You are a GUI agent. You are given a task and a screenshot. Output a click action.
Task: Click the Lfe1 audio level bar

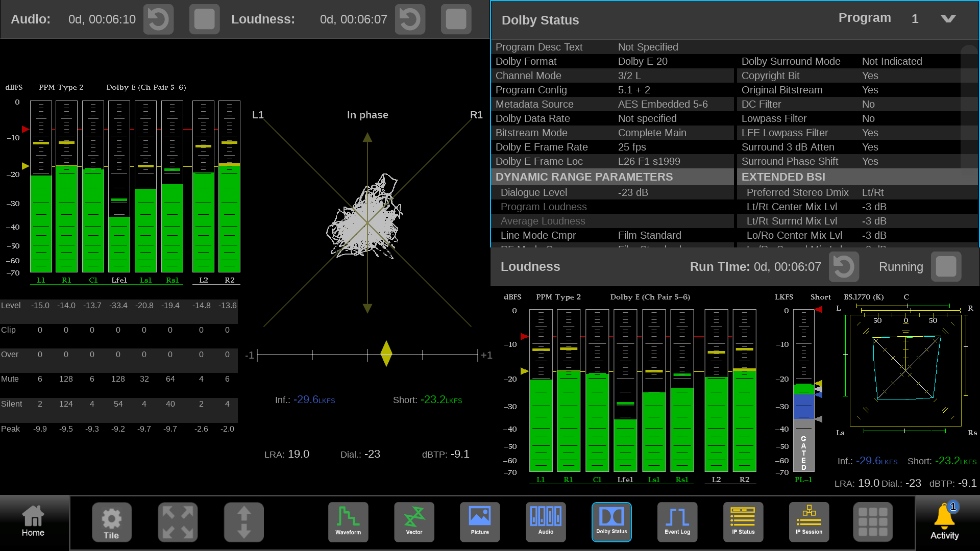tap(119, 187)
